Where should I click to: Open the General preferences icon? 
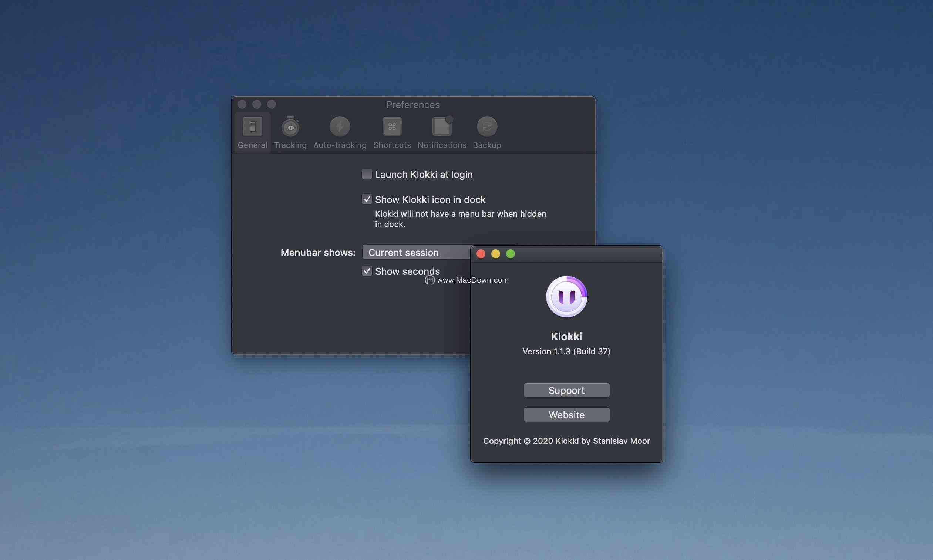253,126
